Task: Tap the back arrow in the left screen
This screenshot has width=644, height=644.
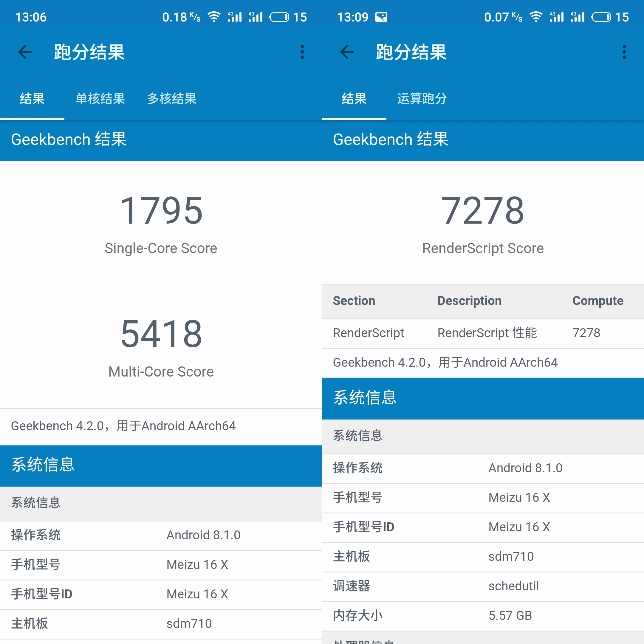Action: (x=25, y=52)
